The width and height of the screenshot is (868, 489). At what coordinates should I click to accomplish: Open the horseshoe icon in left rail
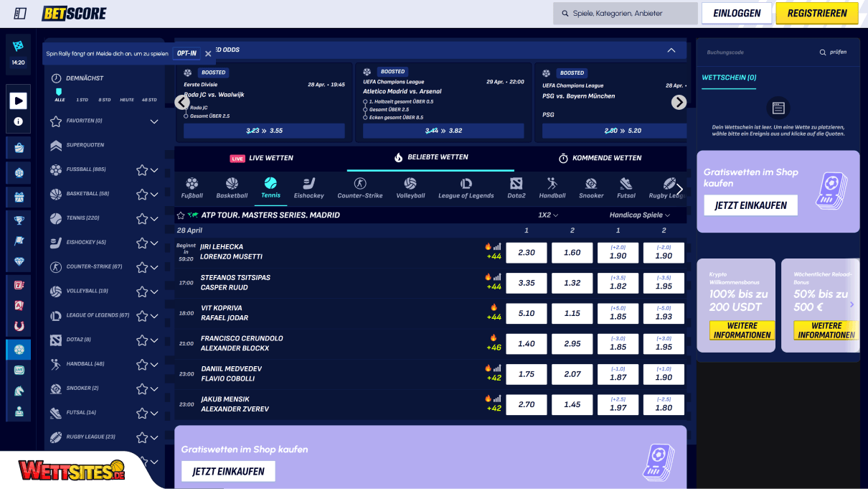tap(19, 325)
